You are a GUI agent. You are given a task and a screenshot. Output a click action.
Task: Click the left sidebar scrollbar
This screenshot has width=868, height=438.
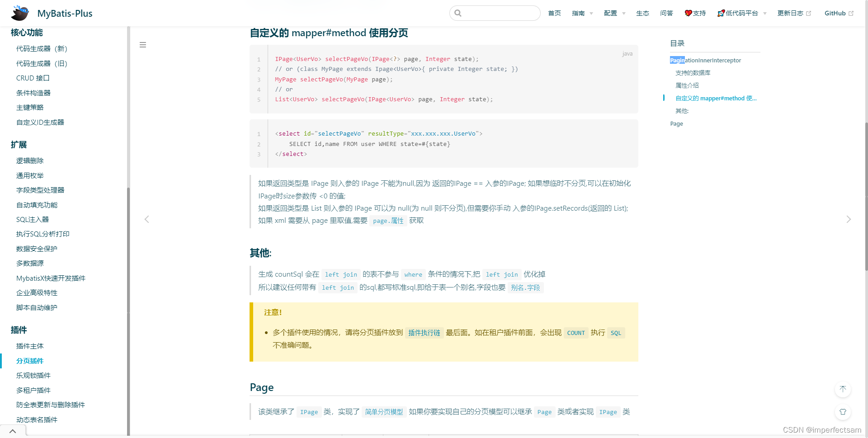(x=128, y=312)
